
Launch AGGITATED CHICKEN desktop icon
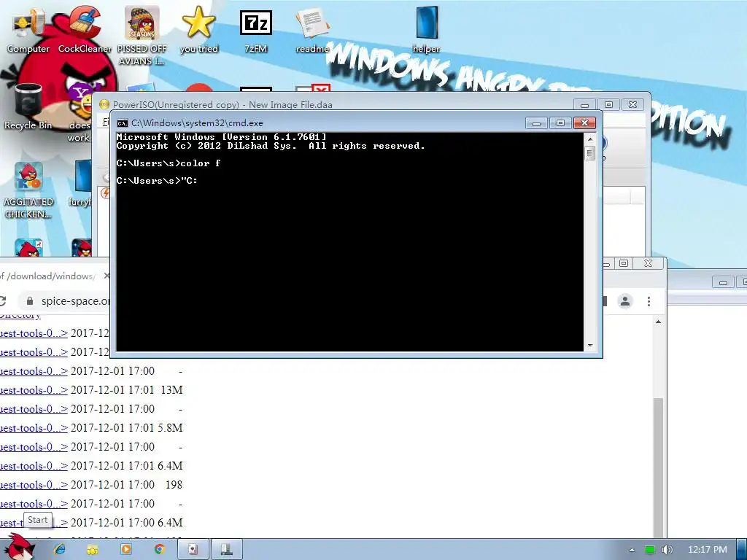tap(28, 190)
